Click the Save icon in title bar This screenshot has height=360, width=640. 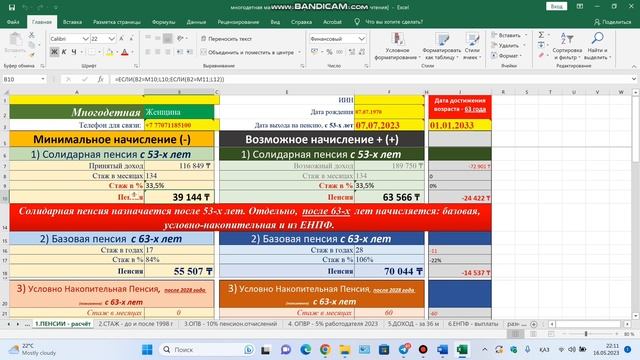12,7
